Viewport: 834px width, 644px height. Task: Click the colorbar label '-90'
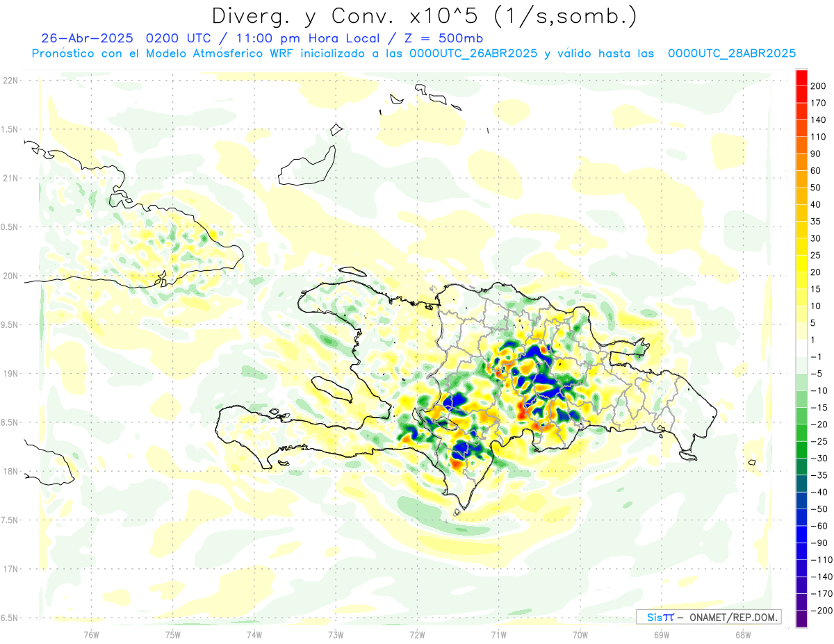819,543
